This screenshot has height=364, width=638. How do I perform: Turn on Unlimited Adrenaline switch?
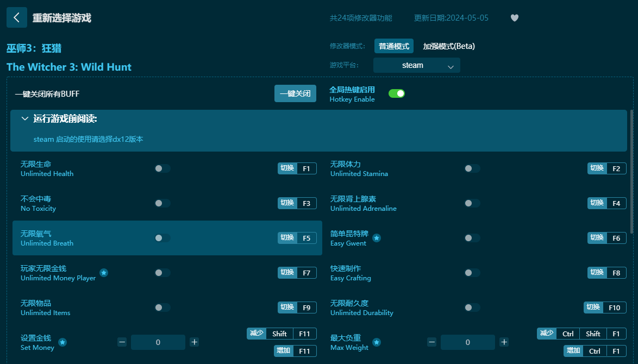(x=472, y=203)
